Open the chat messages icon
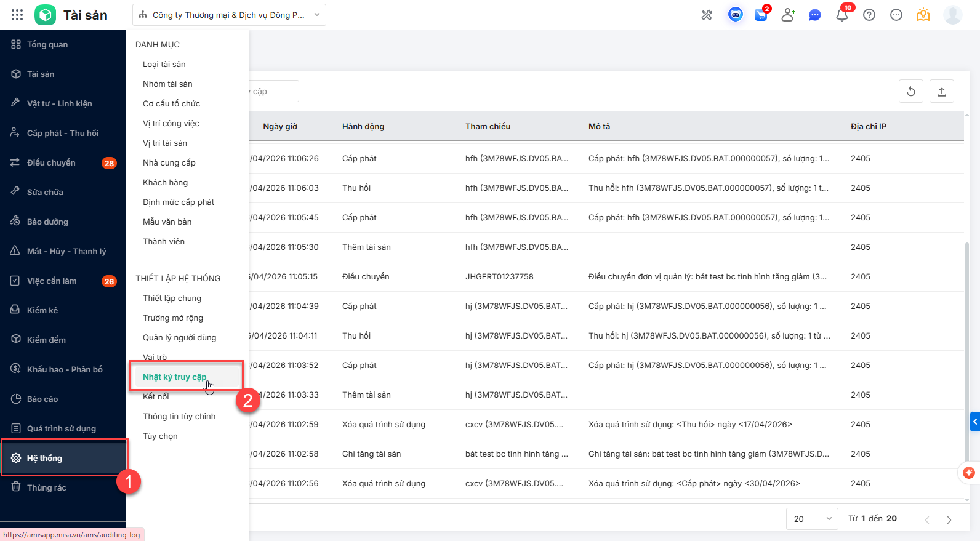The width and height of the screenshot is (980, 541). 814,15
